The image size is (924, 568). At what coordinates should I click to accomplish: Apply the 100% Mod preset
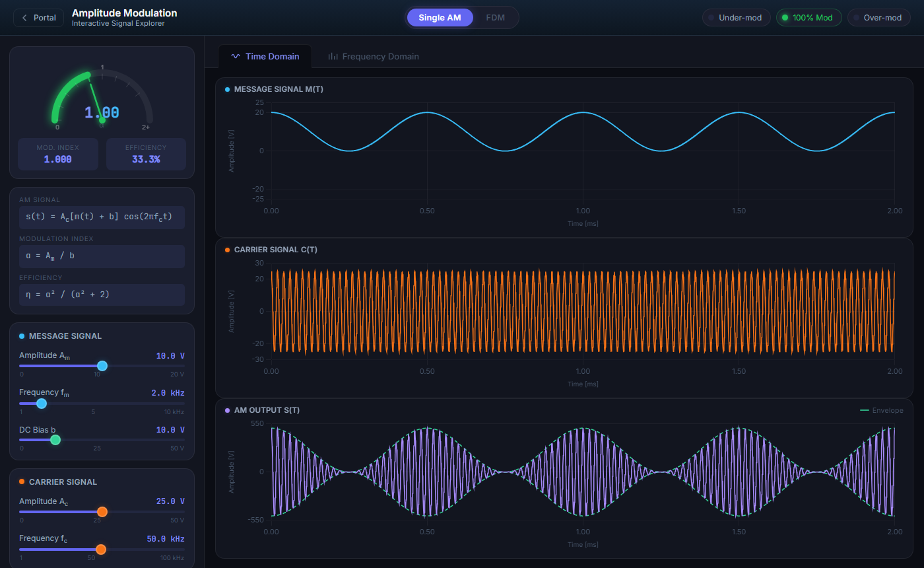click(808, 18)
